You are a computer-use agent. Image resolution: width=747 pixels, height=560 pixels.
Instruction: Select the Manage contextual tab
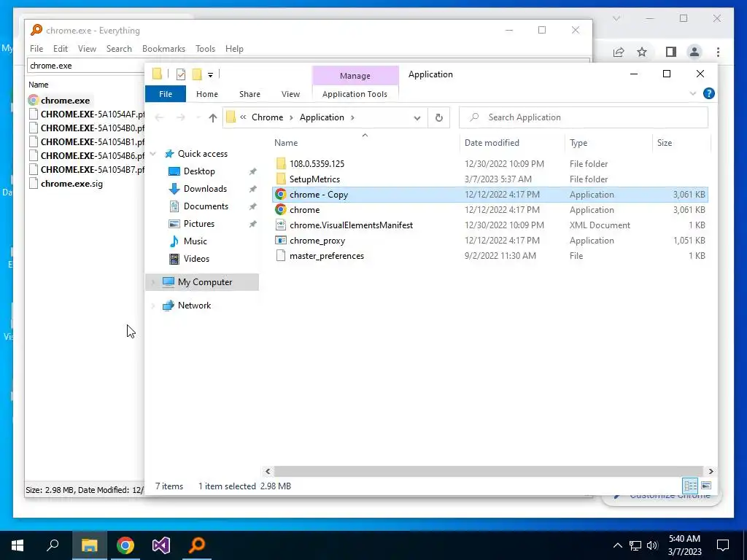pyautogui.click(x=355, y=76)
